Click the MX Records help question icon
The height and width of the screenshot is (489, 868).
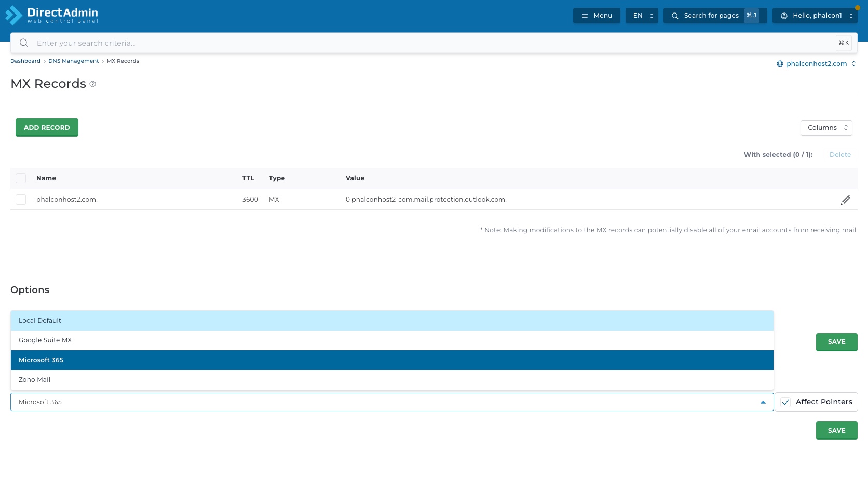tap(93, 84)
